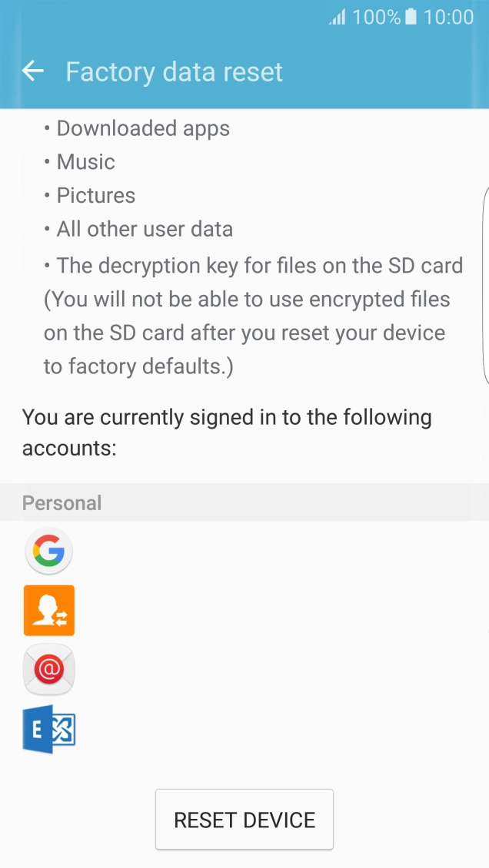Select the red email account icon
The width and height of the screenshot is (489, 868).
coord(49,670)
